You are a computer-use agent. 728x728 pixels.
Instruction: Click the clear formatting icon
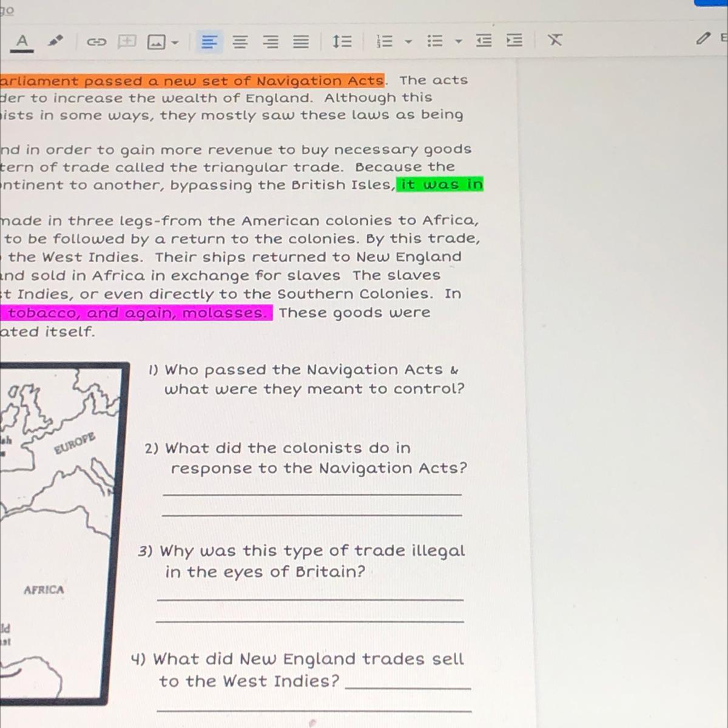[x=554, y=40]
